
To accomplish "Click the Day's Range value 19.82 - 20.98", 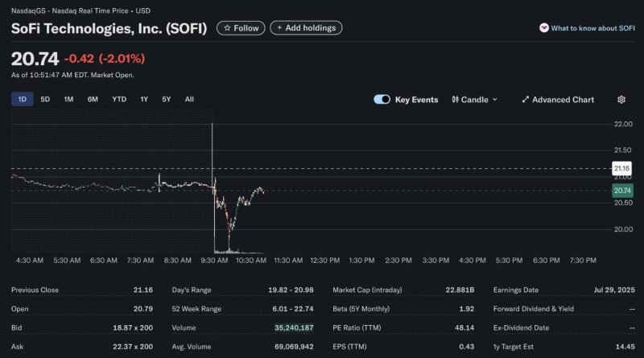I will (x=291, y=290).
